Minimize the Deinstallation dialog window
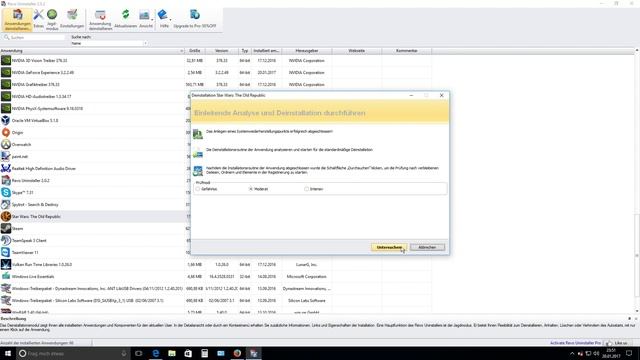 coord(411,95)
